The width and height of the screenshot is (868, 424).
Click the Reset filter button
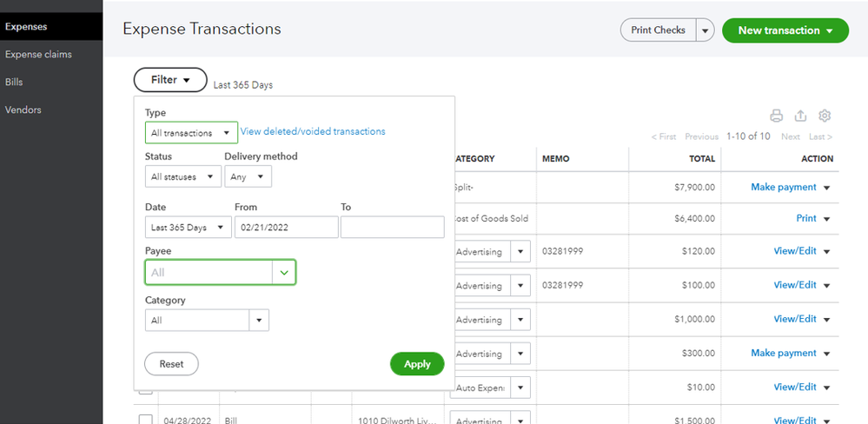(171, 364)
